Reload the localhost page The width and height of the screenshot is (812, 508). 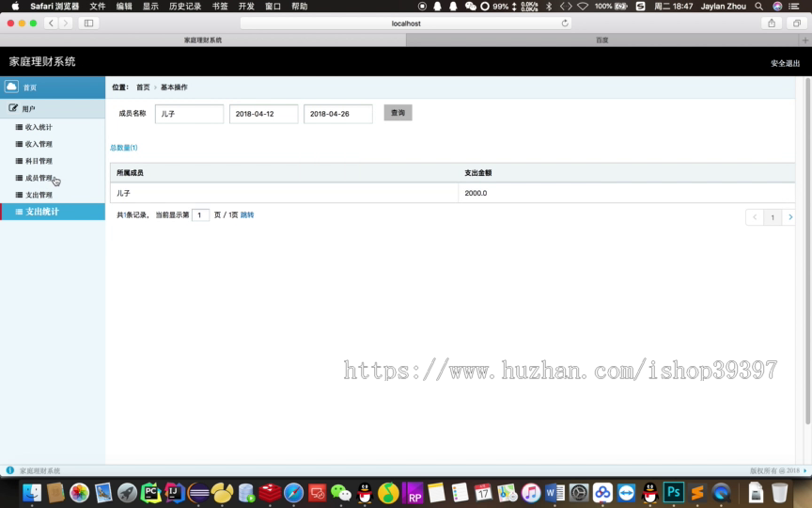point(565,24)
